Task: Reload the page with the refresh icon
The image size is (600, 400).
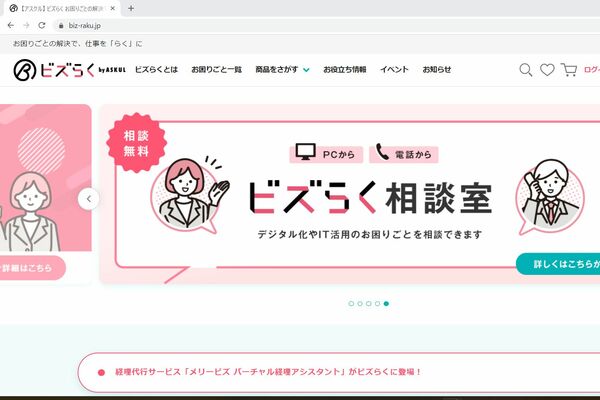Action: coord(42,25)
